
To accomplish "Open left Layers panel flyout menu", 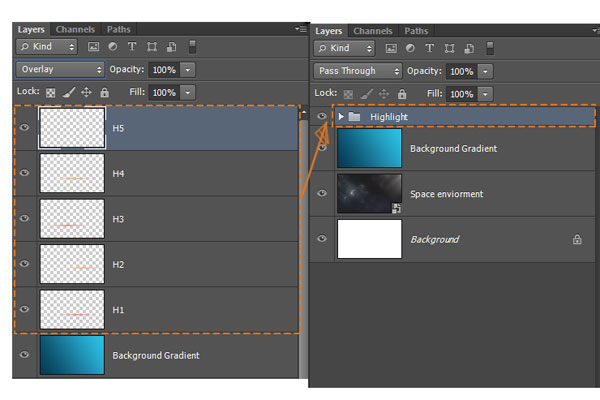I will 301,29.
